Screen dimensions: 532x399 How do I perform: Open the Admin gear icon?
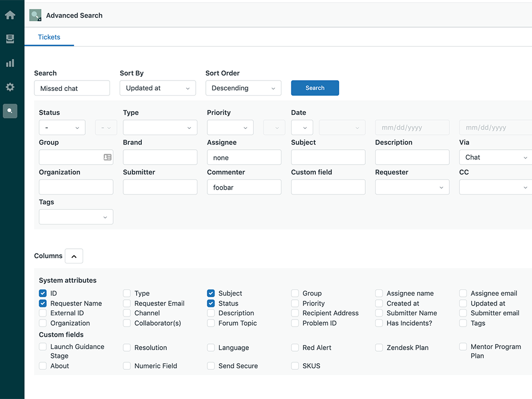pyautogui.click(x=10, y=87)
